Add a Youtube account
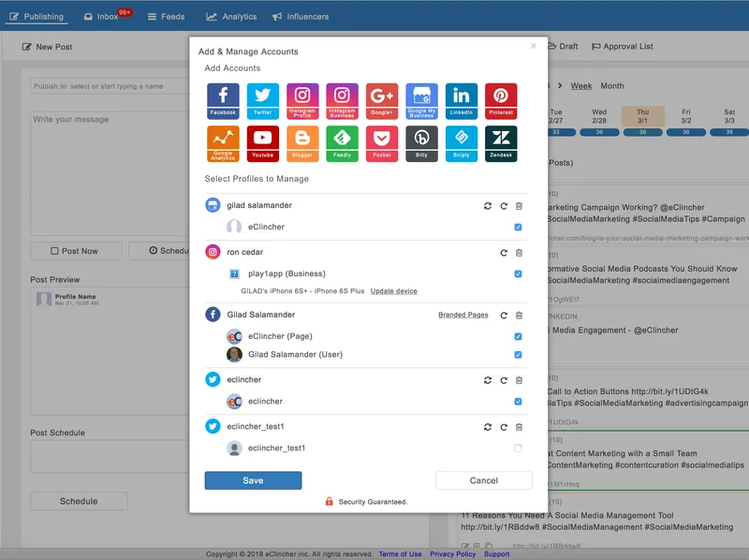The height and width of the screenshot is (560, 749). (263, 143)
